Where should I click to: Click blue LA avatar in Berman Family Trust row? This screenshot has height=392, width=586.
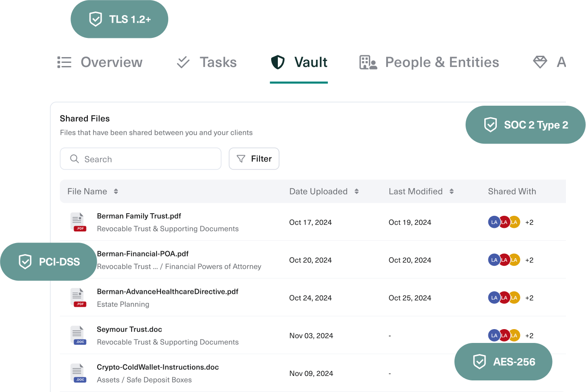[x=494, y=222]
